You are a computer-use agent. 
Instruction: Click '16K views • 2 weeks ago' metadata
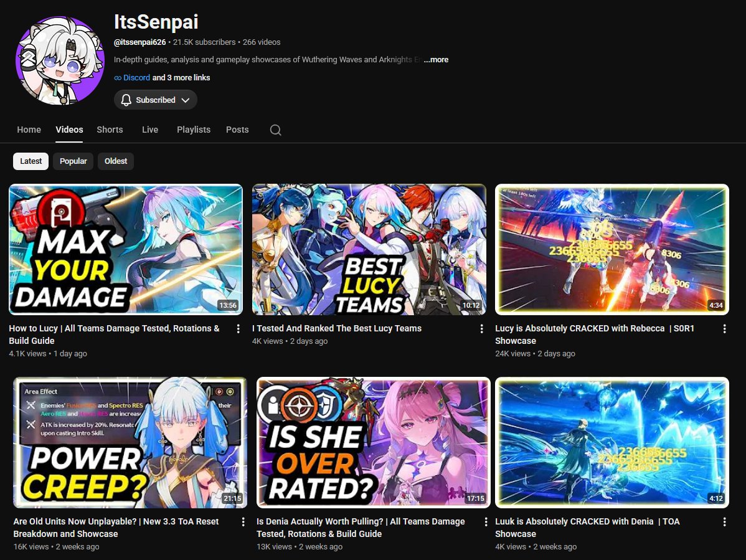(x=57, y=547)
